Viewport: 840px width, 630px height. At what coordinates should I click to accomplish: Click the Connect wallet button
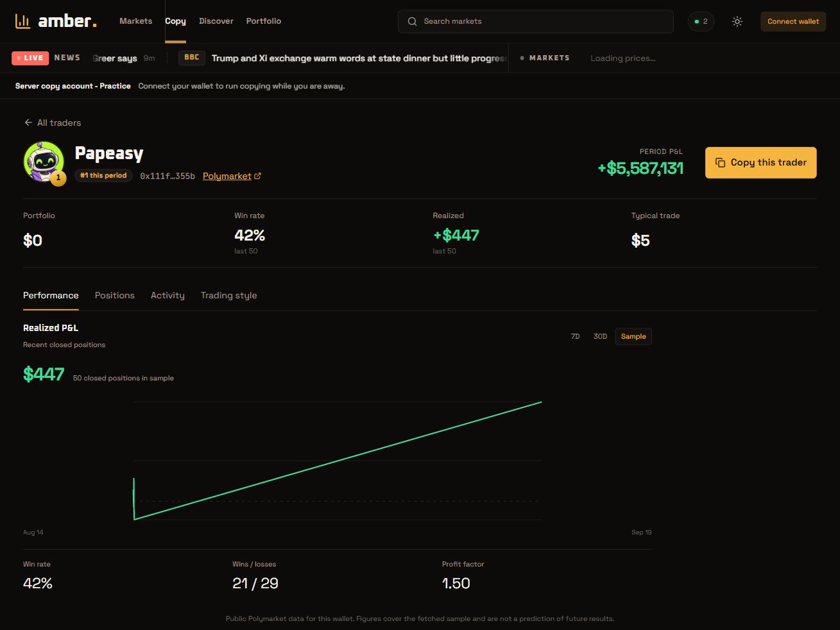[x=793, y=21]
